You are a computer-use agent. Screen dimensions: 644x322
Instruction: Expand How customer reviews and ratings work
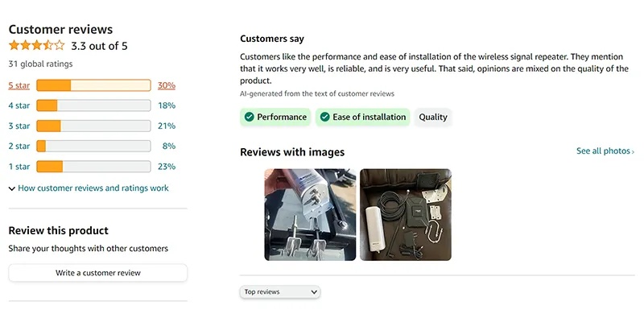[x=89, y=188]
